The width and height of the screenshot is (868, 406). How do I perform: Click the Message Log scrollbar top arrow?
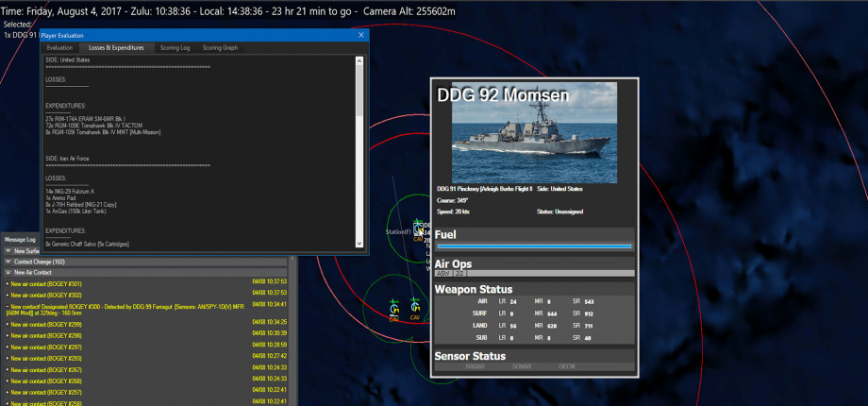click(292, 259)
